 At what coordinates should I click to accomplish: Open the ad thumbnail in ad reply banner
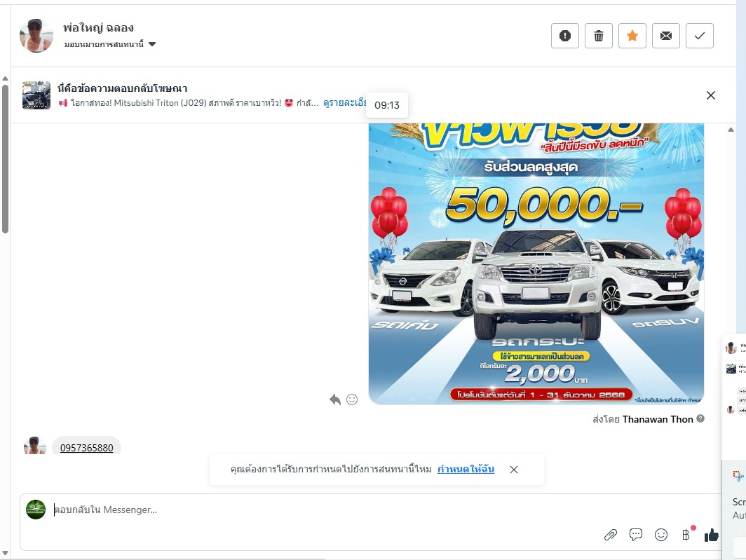[x=36, y=95]
